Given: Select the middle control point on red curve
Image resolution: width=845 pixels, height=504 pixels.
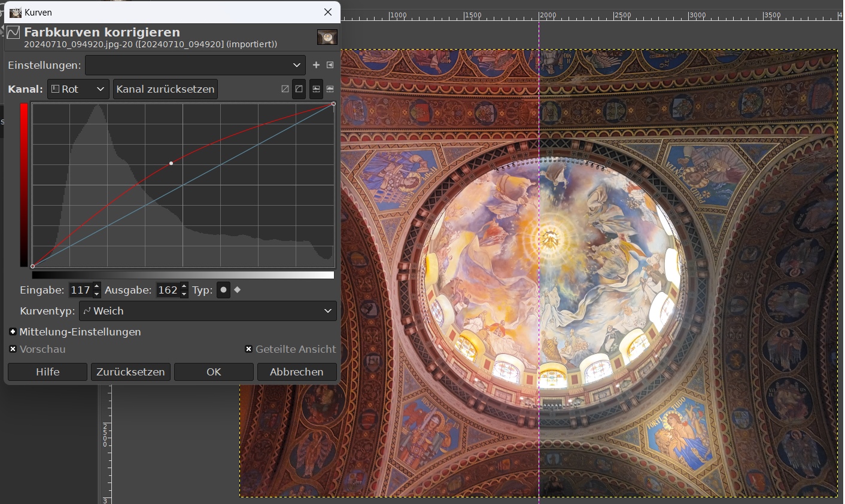Looking at the screenshot, I should (171, 163).
